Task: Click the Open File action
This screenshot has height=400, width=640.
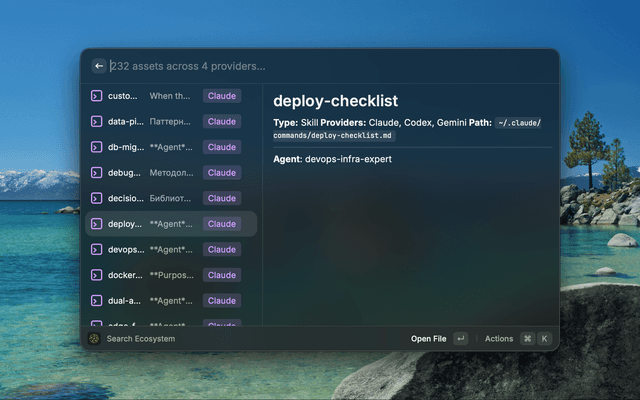Action: click(429, 339)
